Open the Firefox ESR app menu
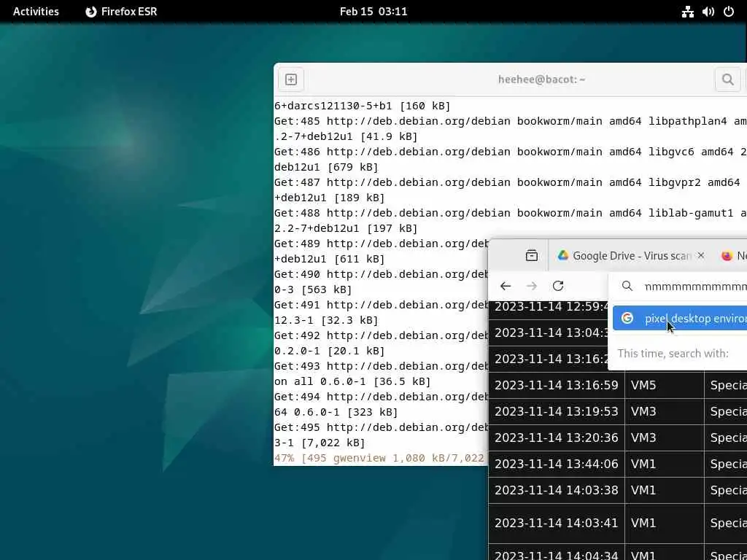Screen dimensions: 747x560 [x=121, y=12]
